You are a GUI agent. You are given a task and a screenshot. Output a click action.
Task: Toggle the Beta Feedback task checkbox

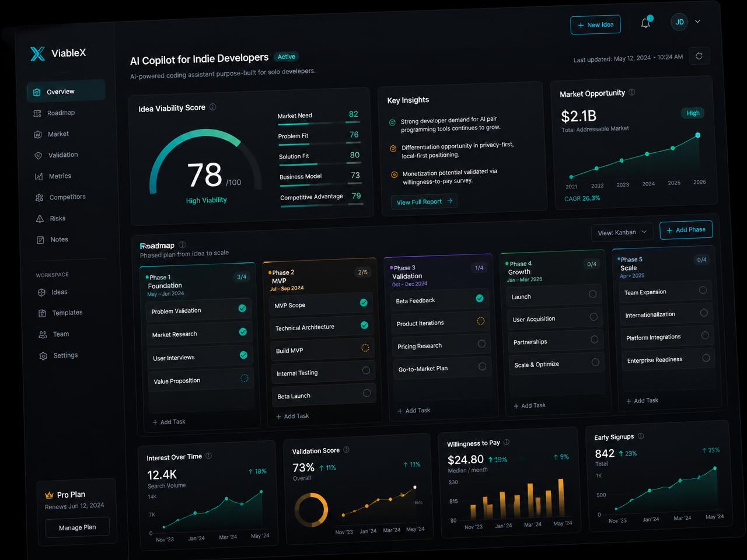pyautogui.click(x=480, y=298)
